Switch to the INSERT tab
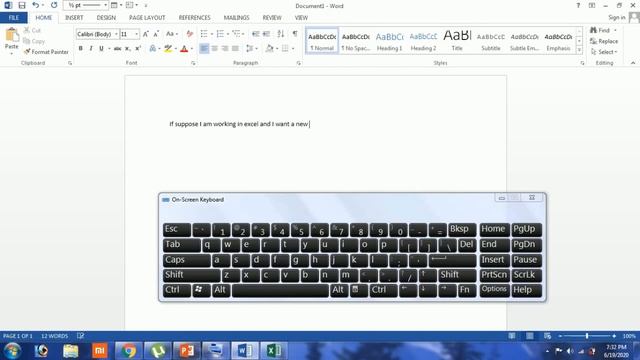 [74, 18]
